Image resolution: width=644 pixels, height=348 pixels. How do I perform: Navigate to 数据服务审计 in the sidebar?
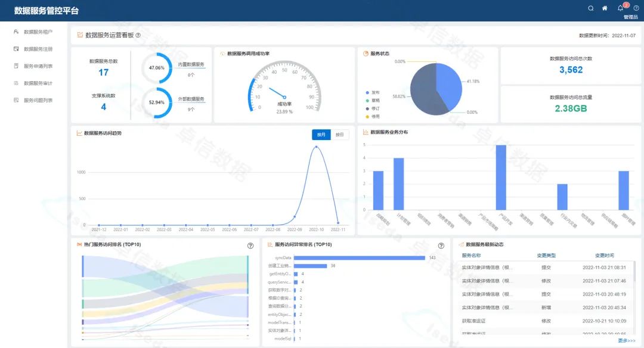click(38, 83)
